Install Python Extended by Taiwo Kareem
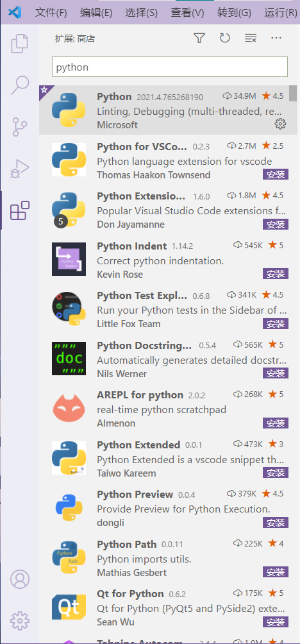 point(276,473)
